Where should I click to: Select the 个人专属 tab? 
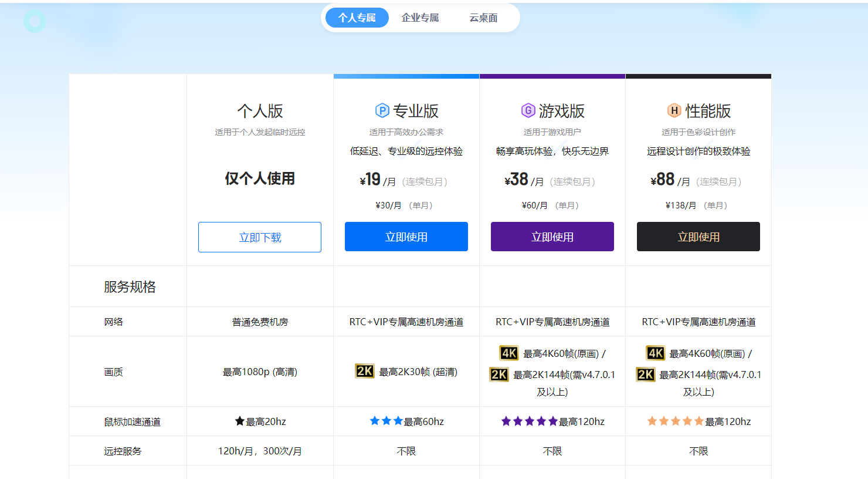click(x=357, y=18)
